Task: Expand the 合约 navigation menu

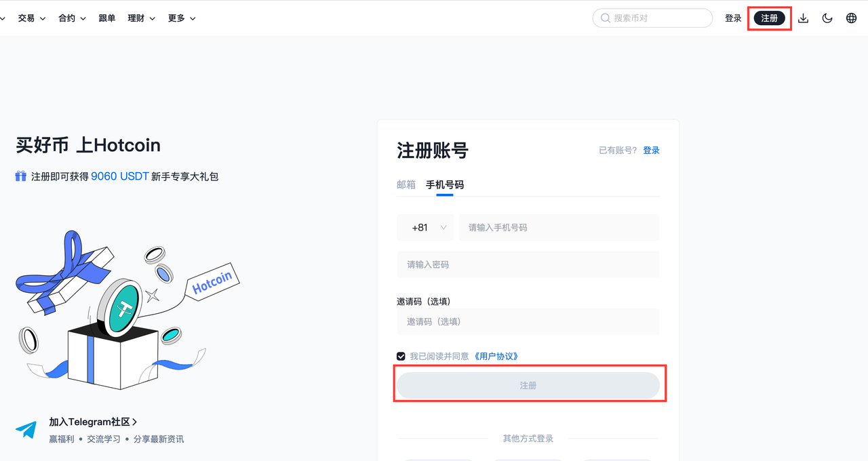Action: [x=72, y=18]
